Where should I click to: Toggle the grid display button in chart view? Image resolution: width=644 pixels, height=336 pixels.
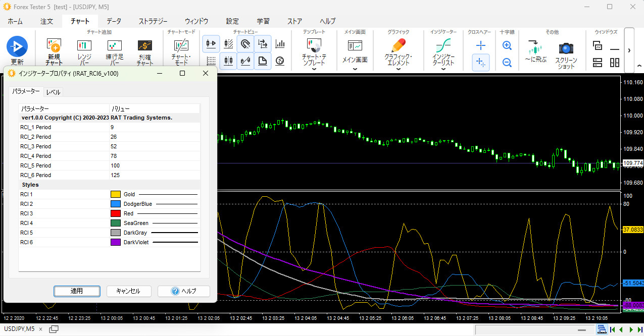[212, 61]
